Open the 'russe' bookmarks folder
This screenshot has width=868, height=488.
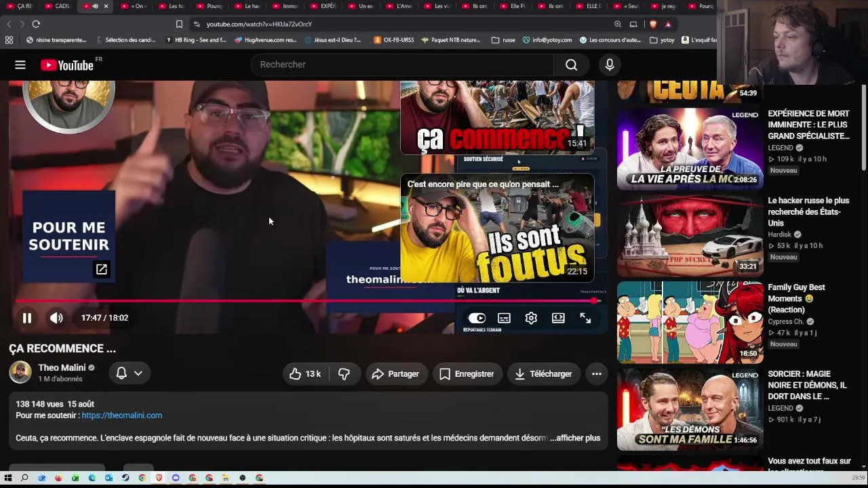pyautogui.click(x=503, y=40)
